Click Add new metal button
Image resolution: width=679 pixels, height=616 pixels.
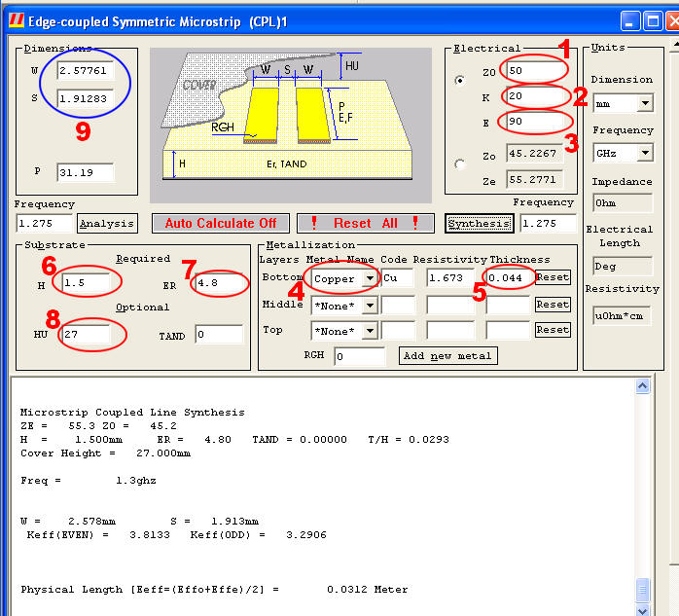coord(447,355)
